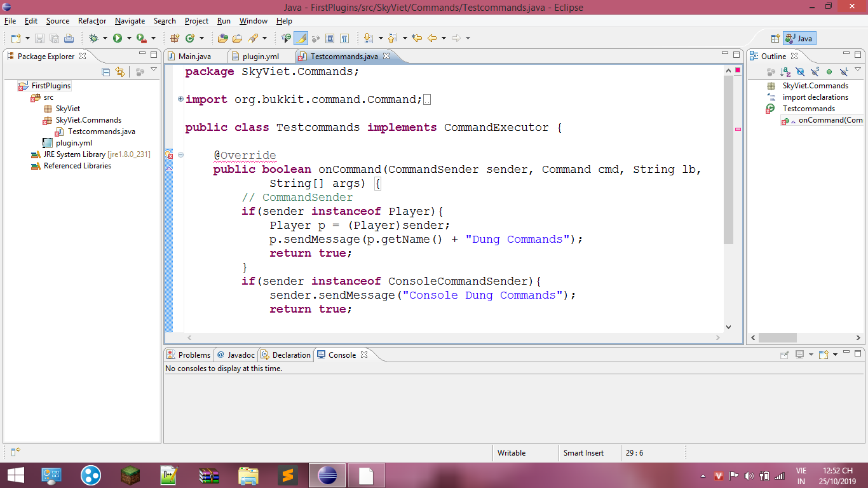Screen dimensions: 868x488
Task: Open the Refactor menu
Action: click(x=92, y=21)
